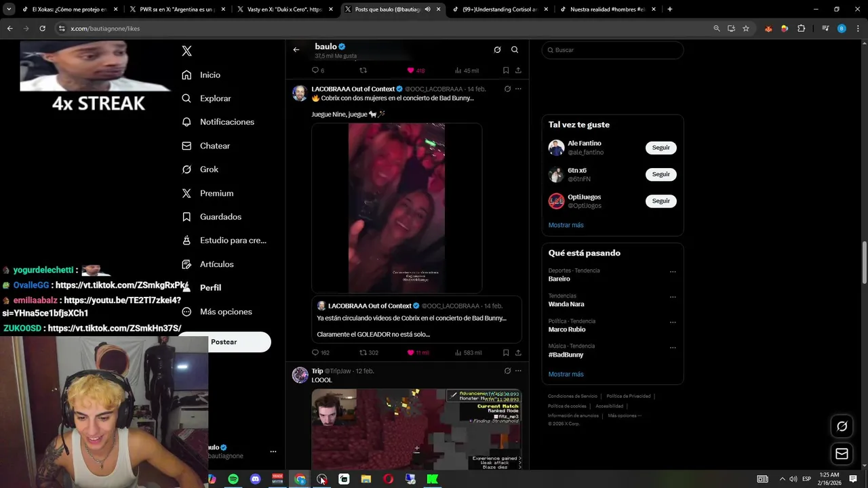This screenshot has height=488, width=868.
Task: Mute audio on Posts que baulo tab
Action: click(x=427, y=9)
